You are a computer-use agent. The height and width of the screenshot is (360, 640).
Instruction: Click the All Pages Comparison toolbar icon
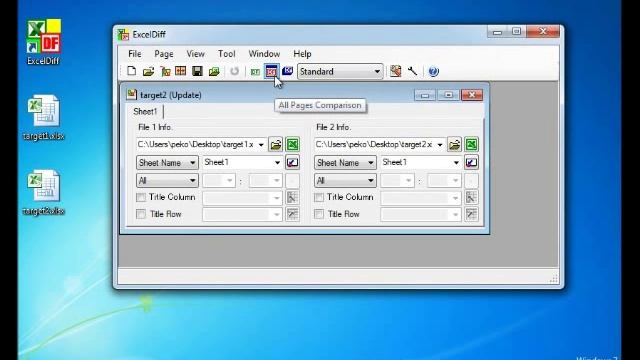[x=271, y=71]
